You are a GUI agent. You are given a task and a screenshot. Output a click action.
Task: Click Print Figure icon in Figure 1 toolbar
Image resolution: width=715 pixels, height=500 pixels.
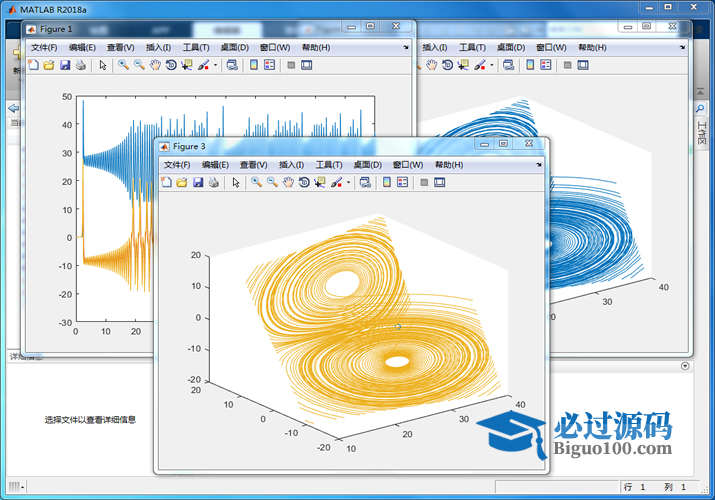click(81, 65)
